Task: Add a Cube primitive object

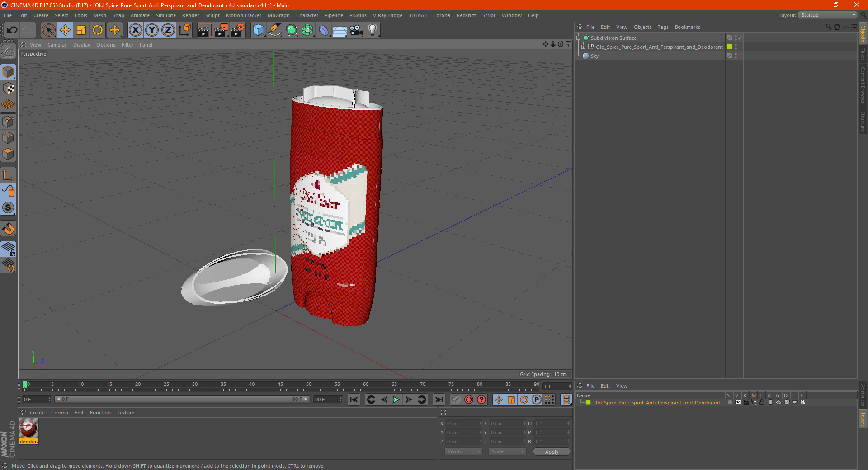Action: pyautogui.click(x=258, y=30)
